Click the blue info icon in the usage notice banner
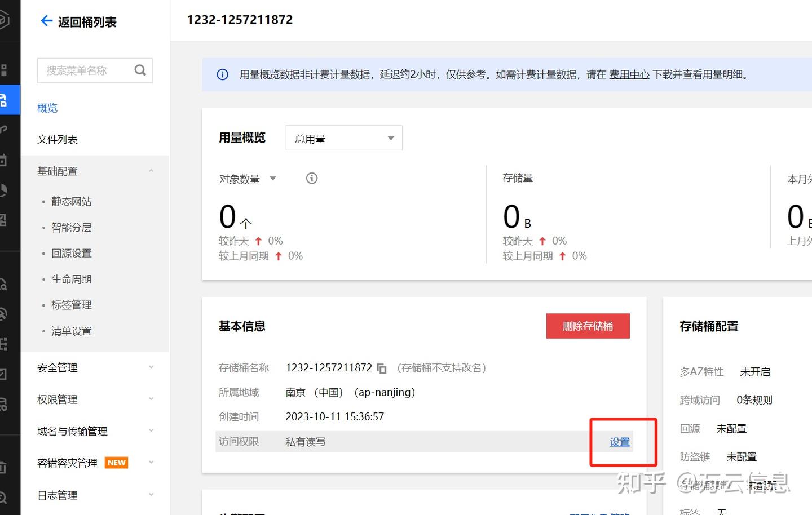812x515 pixels. pos(222,74)
